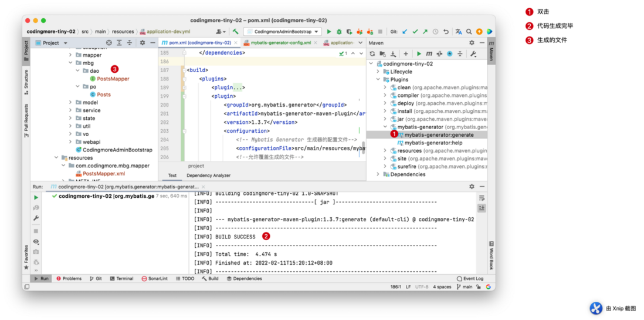
Task: Open Git history clock icon
Action: pyautogui.click(x=435, y=32)
